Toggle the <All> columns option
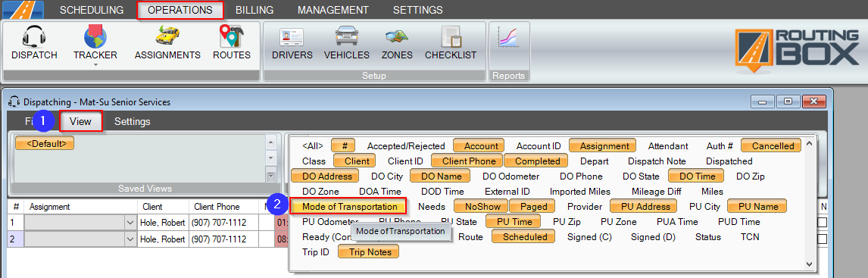The width and height of the screenshot is (868, 278). pos(313,146)
